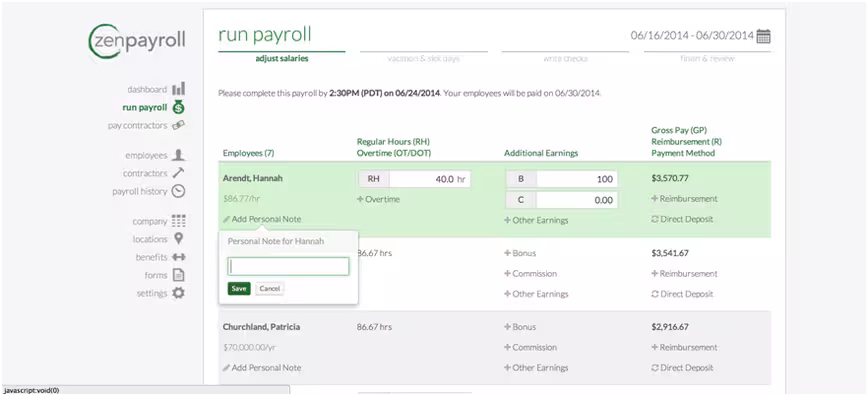This screenshot has width=868, height=396.
Task: Add commission for Patricia Churchland
Action: click(x=530, y=347)
